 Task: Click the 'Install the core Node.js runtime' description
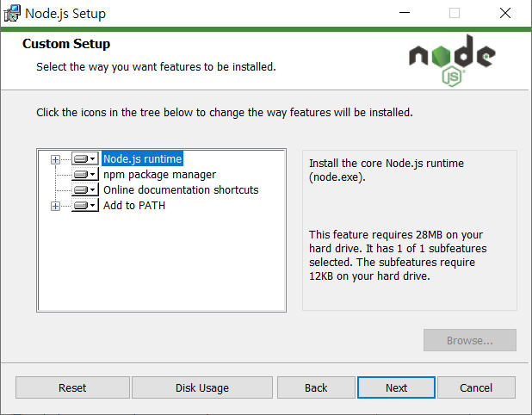387,170
